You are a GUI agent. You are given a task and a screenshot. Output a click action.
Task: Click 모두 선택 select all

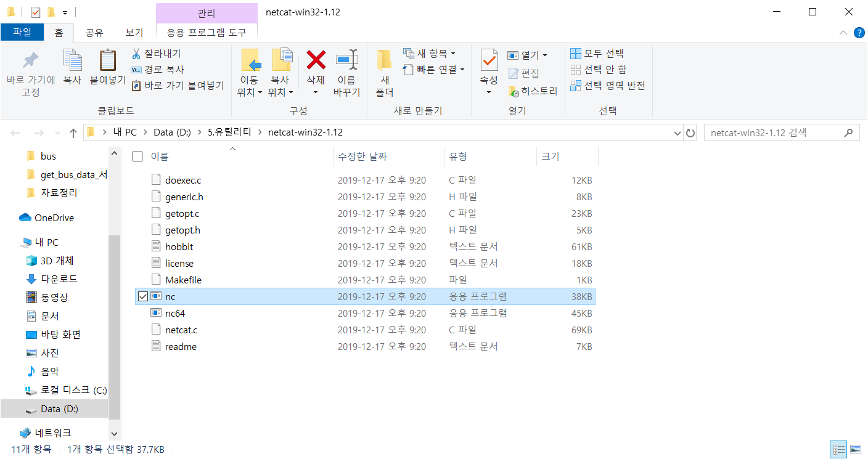click(597, 54)
